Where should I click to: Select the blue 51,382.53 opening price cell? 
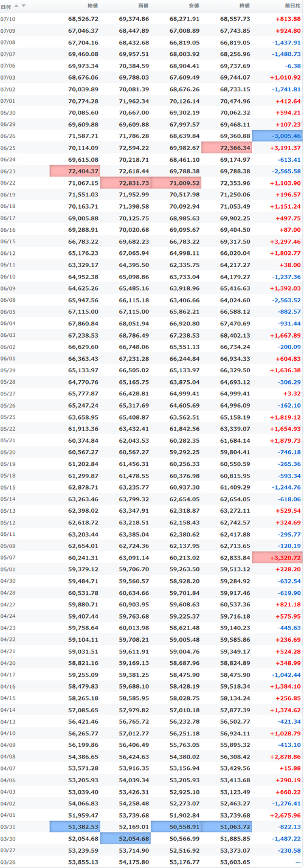coord(75,826)
